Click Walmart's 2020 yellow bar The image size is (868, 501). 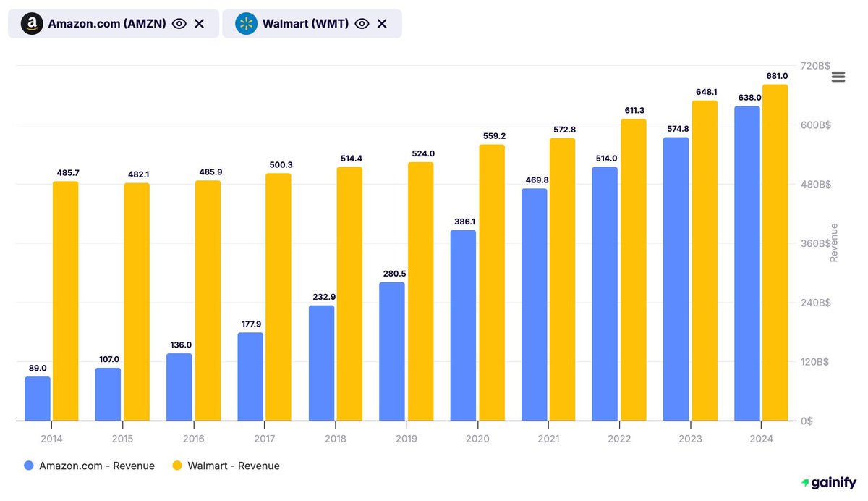[491, 282]
